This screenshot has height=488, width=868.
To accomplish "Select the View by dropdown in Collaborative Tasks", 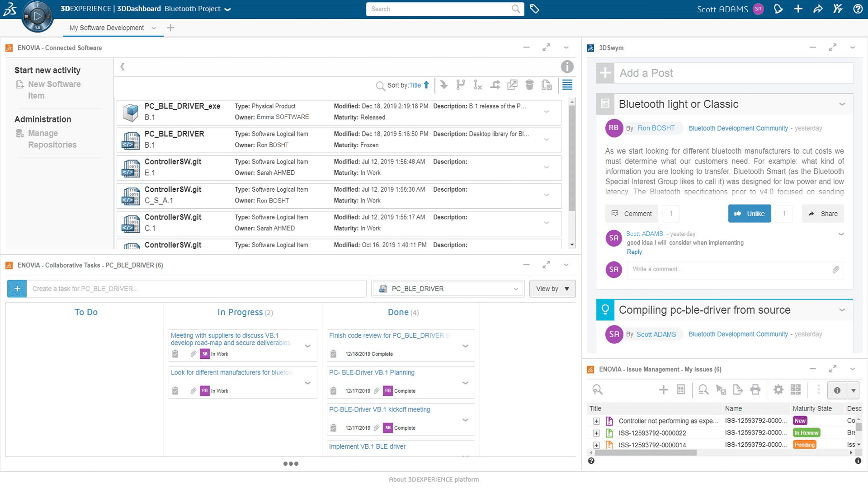I will (x=551, y=288).
